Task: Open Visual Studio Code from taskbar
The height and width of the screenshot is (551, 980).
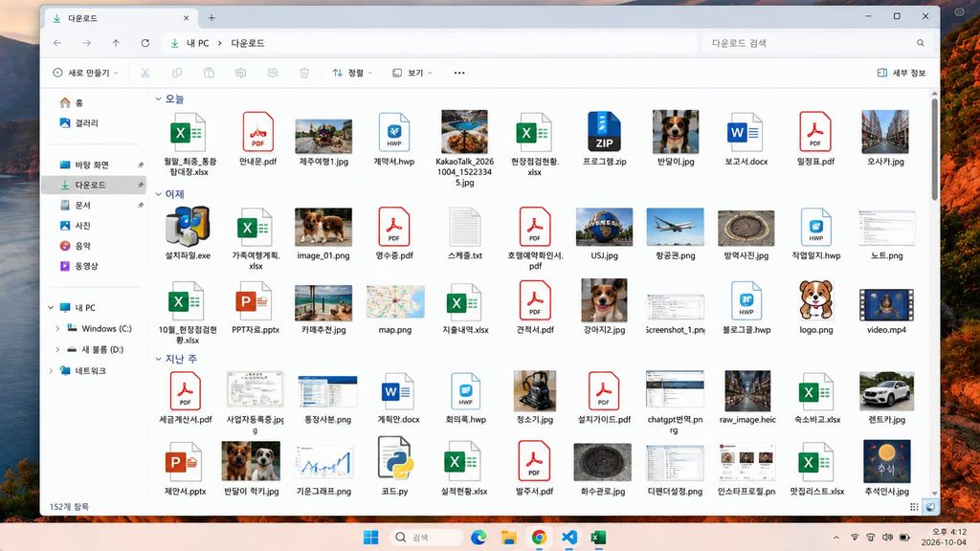Action: 568,538
